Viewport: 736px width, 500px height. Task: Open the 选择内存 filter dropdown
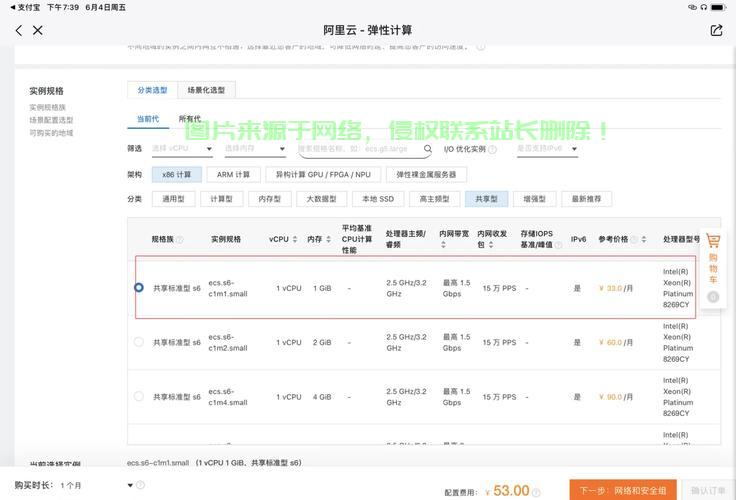click(x=254, y=149)
